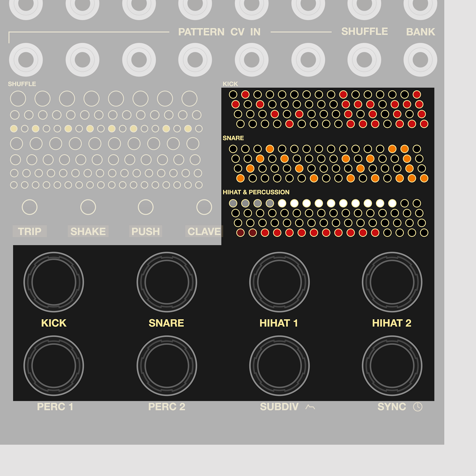Image resolution: width=476 pixels, height=476 pixels.
Task: Toggle the circle above TRIP
Action: 30,207
